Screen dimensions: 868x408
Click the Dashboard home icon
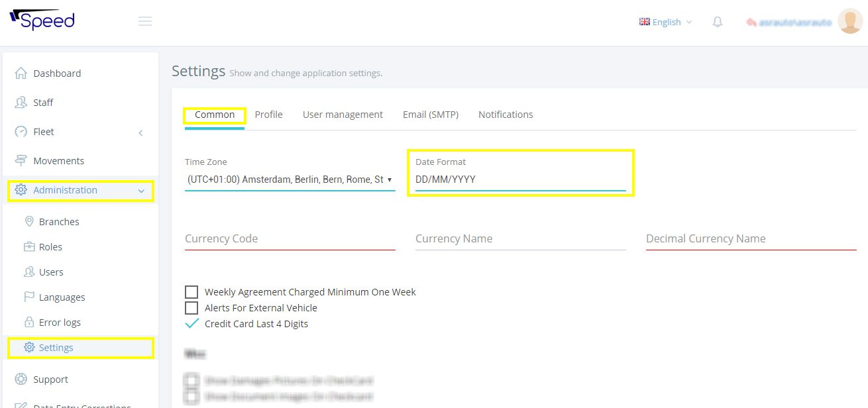point(21,74)
